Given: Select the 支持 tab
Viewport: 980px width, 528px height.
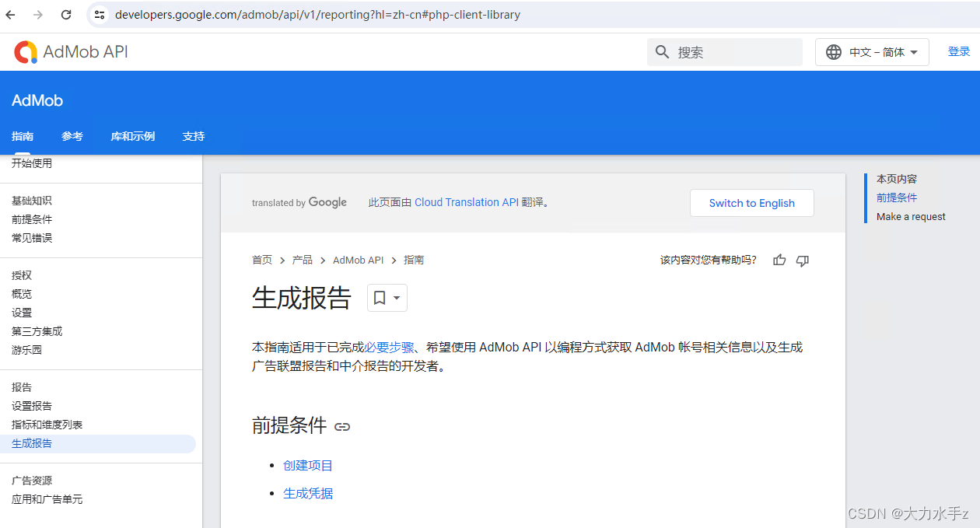Looking at the screenshot, I should (x=193, y=136).
